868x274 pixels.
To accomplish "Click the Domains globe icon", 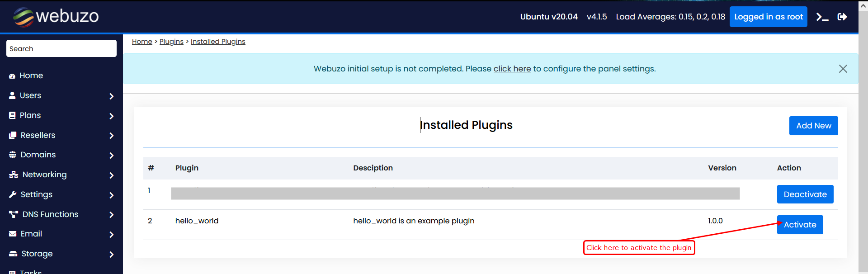I will pos(13,155).
